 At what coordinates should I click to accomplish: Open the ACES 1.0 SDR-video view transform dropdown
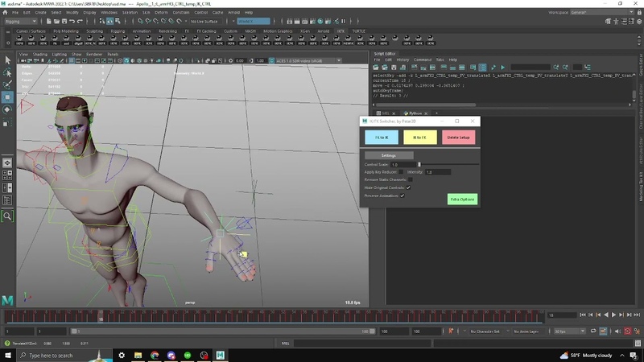coord(308,61)
